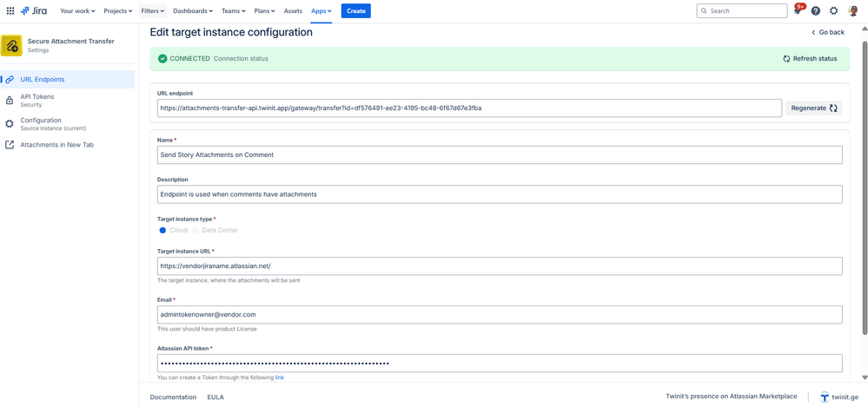Click the Configuration gear icon in sidebar
Viewport: 868px width, 407px height.
(x=10, y=124)
